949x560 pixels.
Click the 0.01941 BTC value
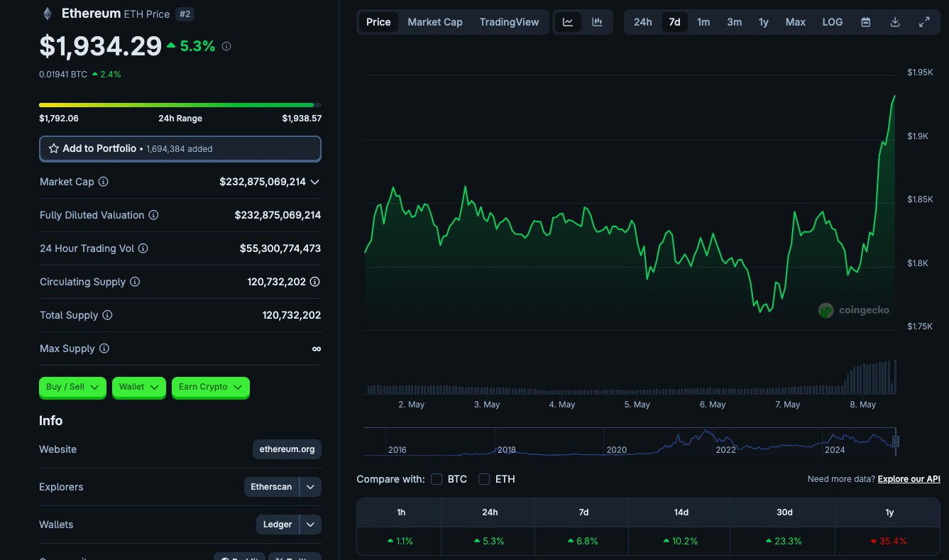click(63, 74)
